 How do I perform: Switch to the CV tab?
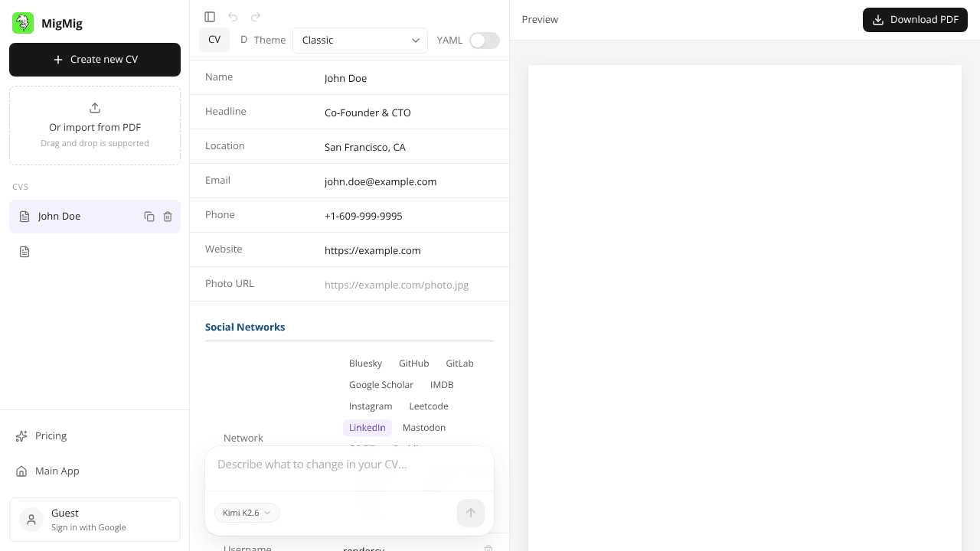(x=214, y=40)
